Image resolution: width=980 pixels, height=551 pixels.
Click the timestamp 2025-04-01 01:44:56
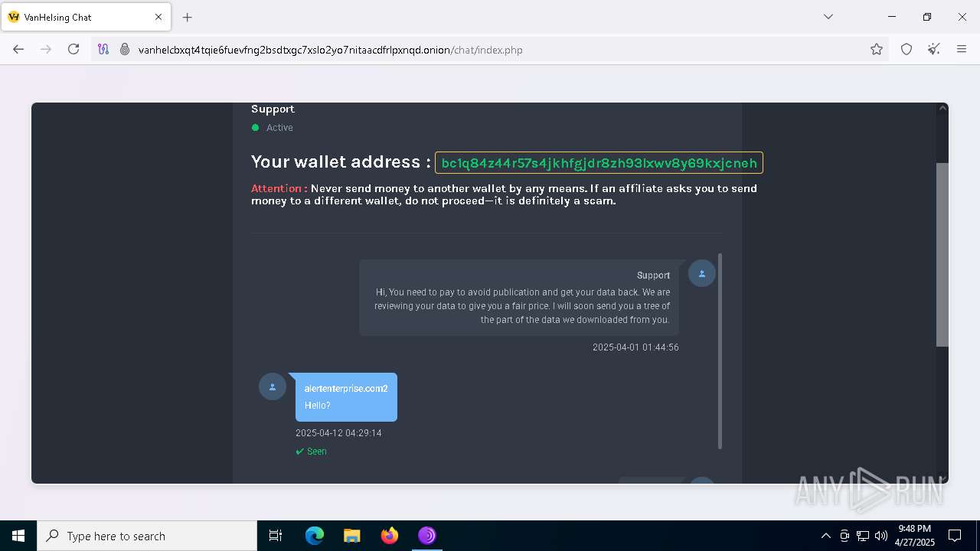point(635,347)
